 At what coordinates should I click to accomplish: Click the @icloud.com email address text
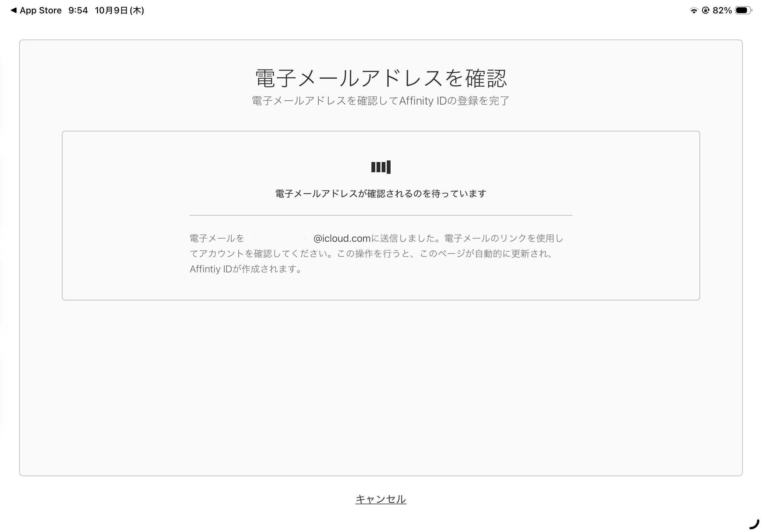click(x=342, y=239)
